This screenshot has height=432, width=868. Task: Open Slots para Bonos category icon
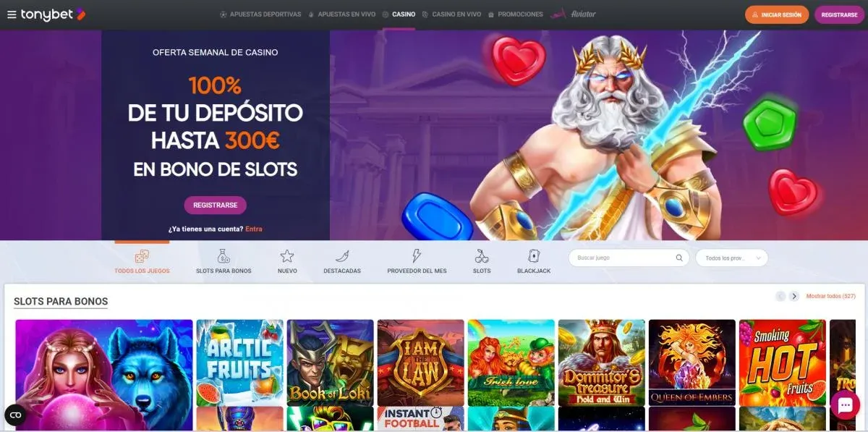(x=224, y=256)
